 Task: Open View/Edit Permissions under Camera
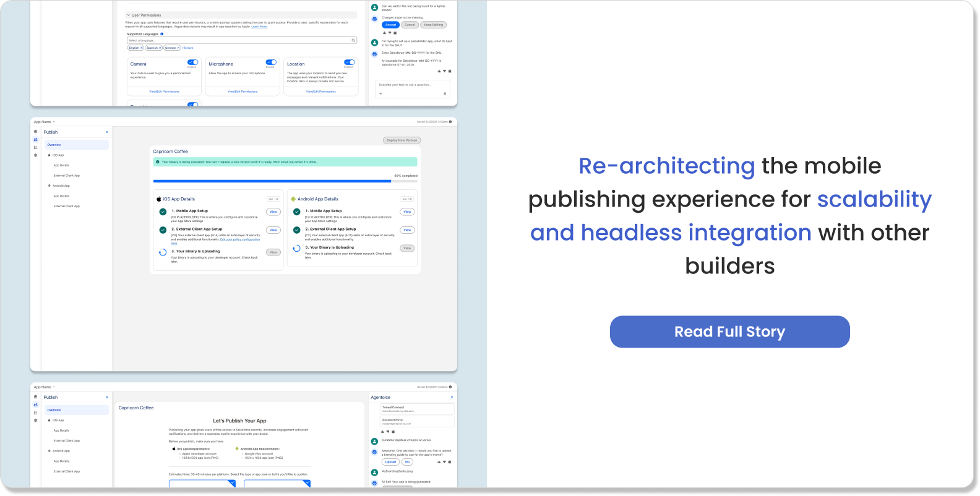coord(164,92)
